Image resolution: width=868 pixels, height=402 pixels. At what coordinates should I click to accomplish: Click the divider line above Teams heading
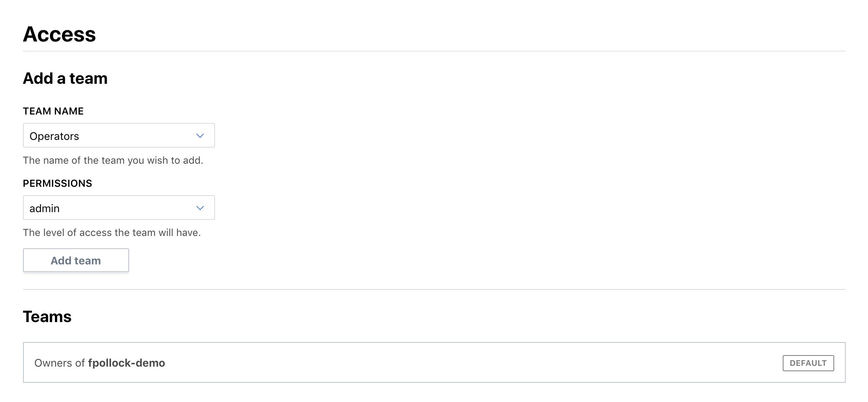(434, 289)
